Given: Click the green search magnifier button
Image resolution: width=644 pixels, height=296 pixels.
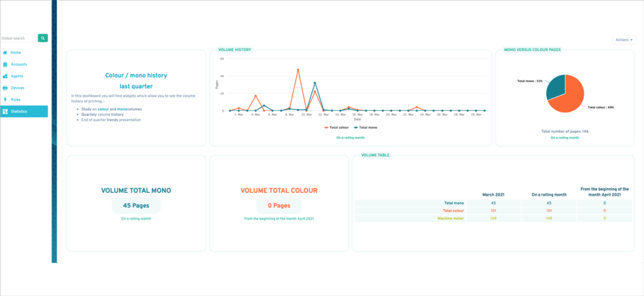Looking at the screenshot, I should coord(43,38).
